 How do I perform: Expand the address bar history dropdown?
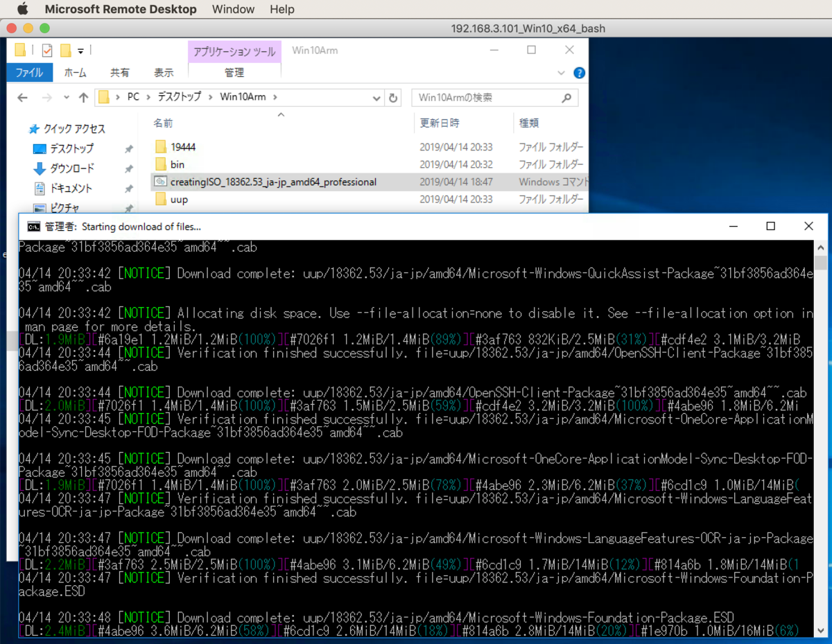pos(376,98)
